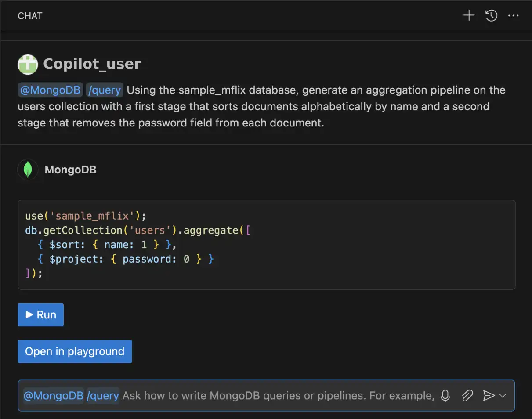This screenshot has width=532, height=419.
Task: Click the /query chip in the input box
Action: click(103, 396)
